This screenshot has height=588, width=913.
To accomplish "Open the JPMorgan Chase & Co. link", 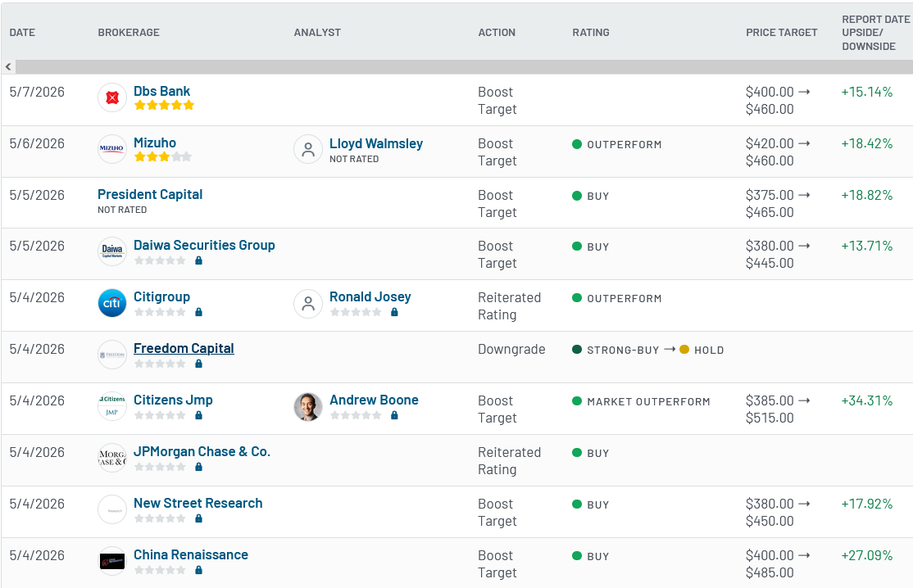I will [202, 451].
